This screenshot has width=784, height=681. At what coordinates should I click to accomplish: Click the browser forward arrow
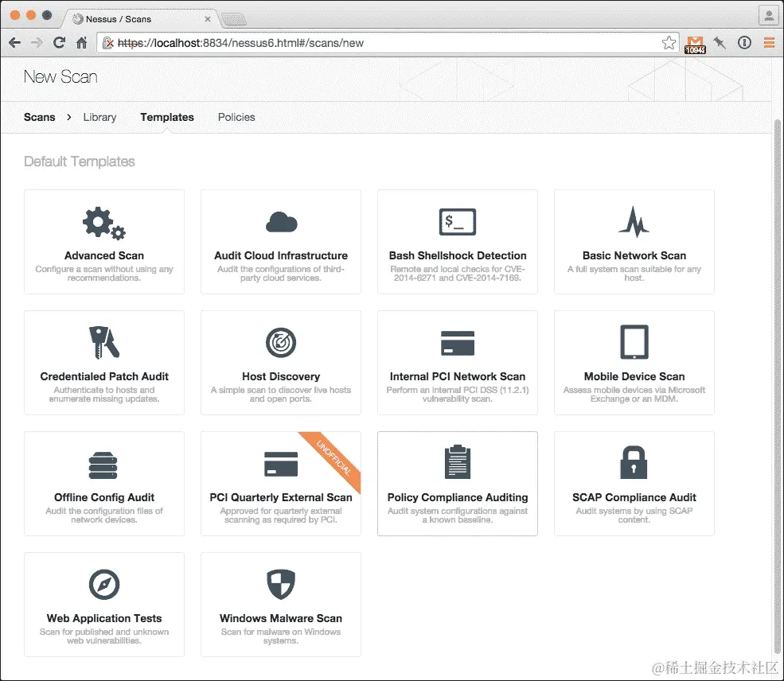(x=37, y=43)
